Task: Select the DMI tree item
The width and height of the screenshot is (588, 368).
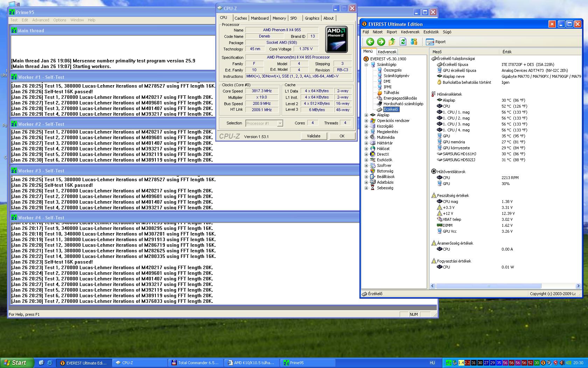Action: point(384,81)
